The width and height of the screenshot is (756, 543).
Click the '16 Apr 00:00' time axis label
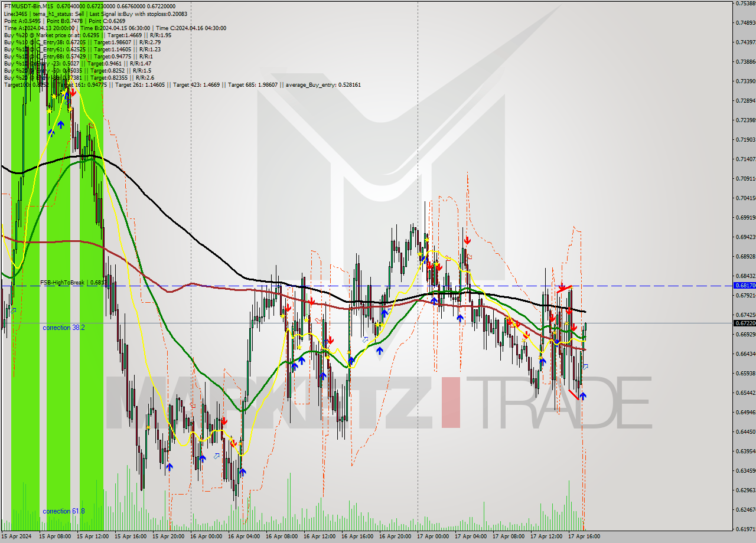click(206, 537)
